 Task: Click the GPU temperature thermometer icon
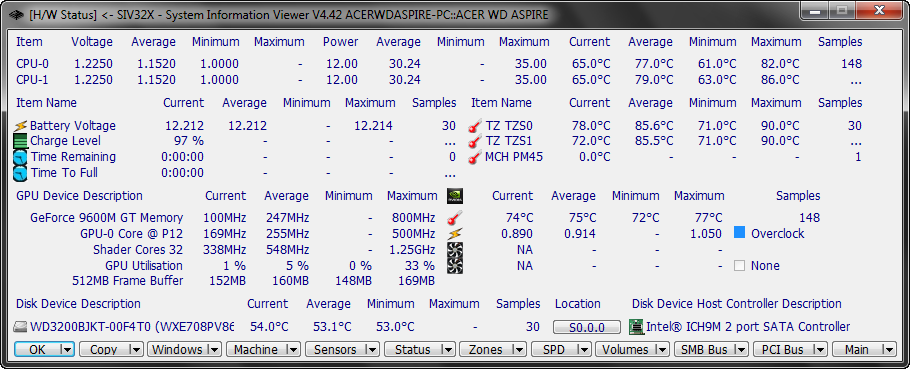click(455, 218)
